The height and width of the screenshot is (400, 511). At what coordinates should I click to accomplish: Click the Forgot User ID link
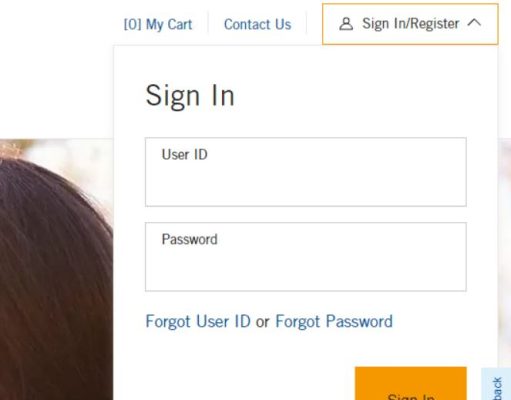point(198,322)
